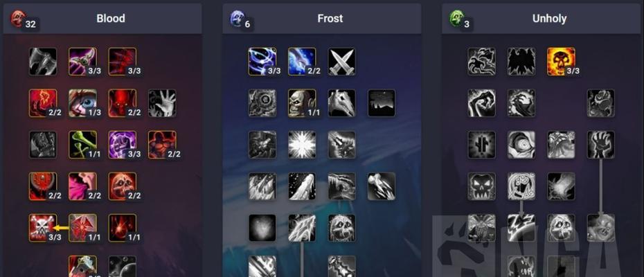Click the green crossed bones talent 1/1
The height and width of the screenshot is (277, 644).
click(82, 145)
